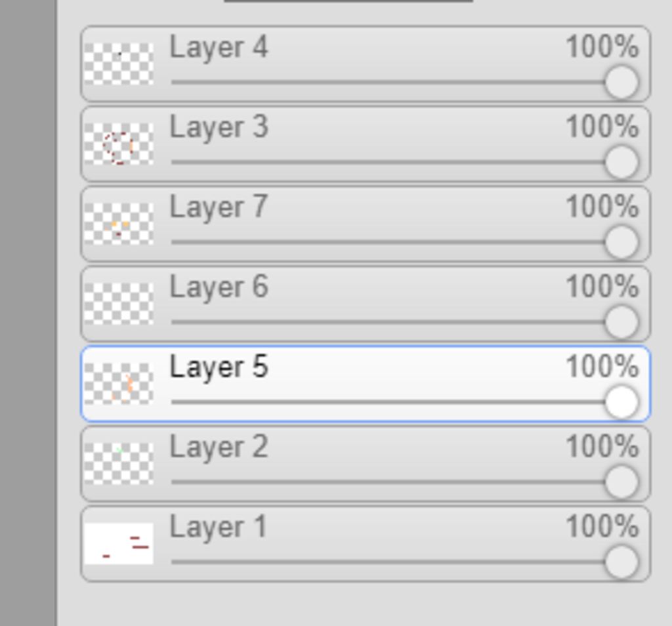Click the empty Layer 6 thumbnail

[x=119, y=304]
